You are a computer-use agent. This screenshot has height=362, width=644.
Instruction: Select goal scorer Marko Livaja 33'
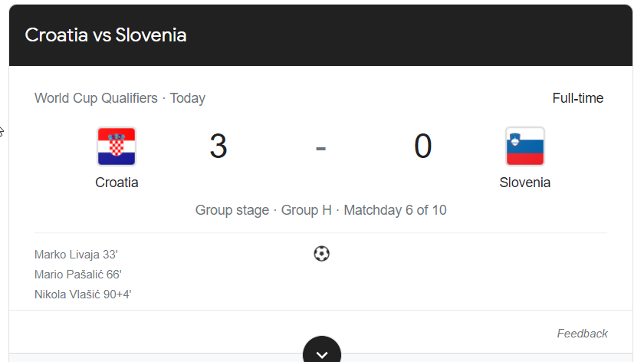76,255
